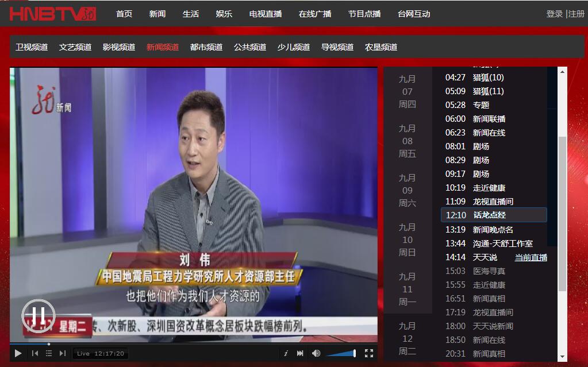This screenshot has width=588, height=367.
Task: Skip to next item in the player
Action: click(x=63, y=353)
